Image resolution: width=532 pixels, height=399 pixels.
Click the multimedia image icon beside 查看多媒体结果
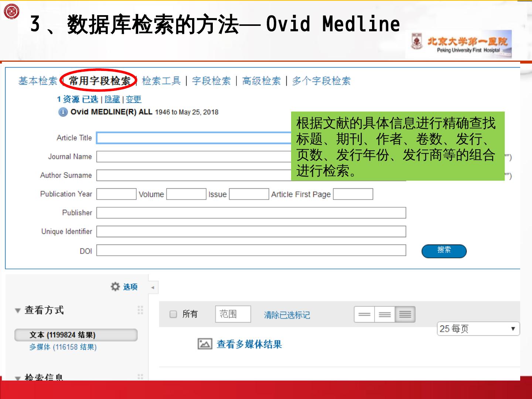tap(205, 344)
